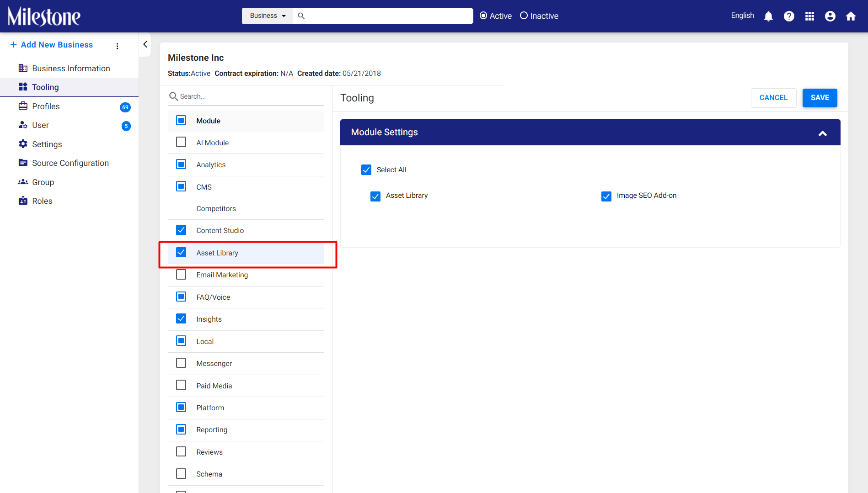The image size is (868, 493).
Task: Open the Business dropdown in search bar
Action: [268, 16]
